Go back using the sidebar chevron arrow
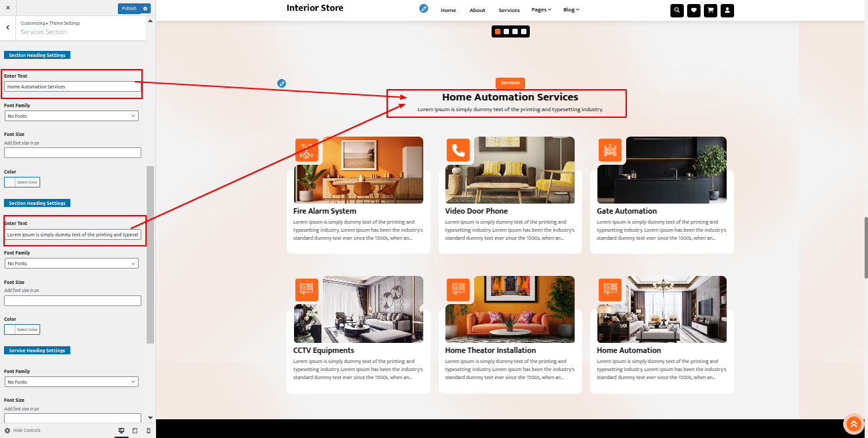868x438 pixels. [x=7, y=27]
